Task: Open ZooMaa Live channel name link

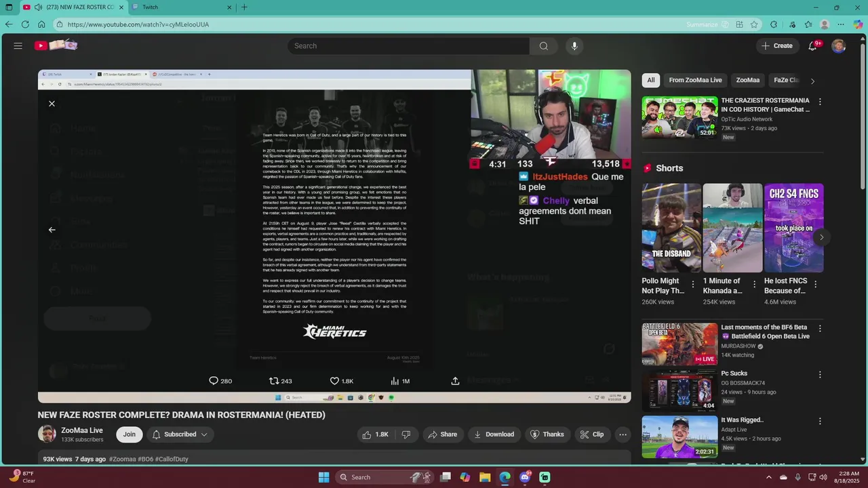Action: click(82, 430)
